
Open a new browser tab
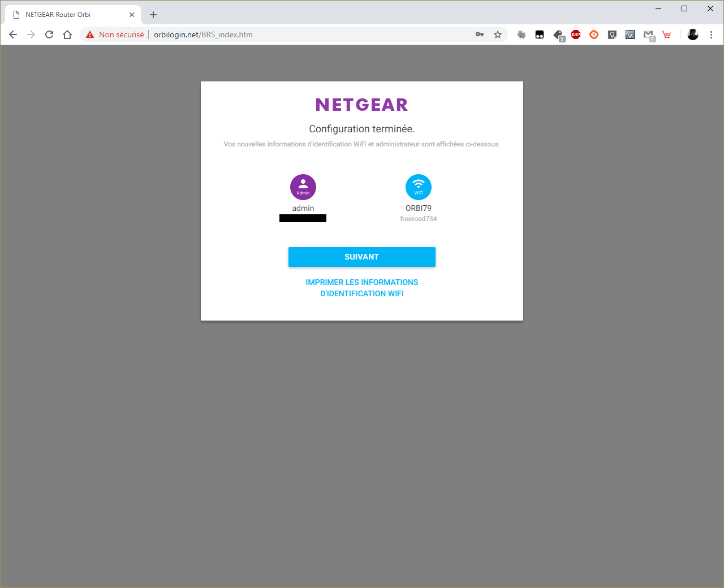153,15
